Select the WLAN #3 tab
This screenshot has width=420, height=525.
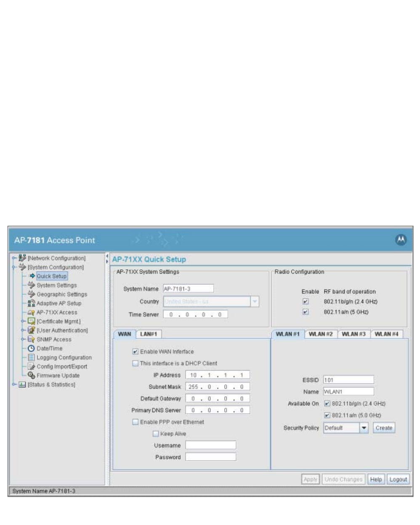354,334
